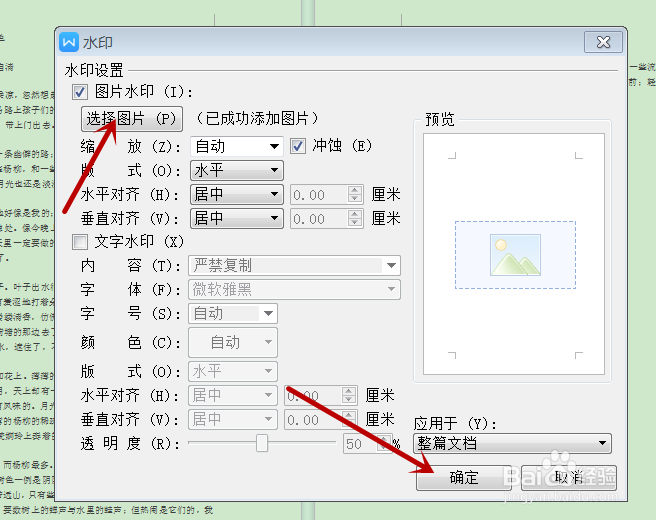Open text watermark 水平对齐 dropdown

tap(233, 395)
